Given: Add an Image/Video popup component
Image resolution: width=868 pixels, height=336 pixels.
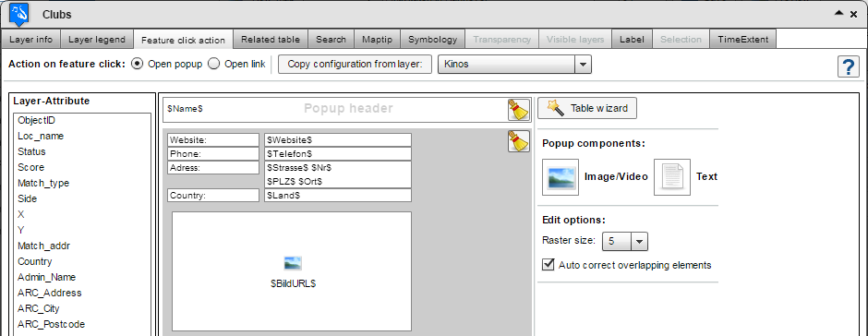Looking at the screenshot, I should point(561,176).
